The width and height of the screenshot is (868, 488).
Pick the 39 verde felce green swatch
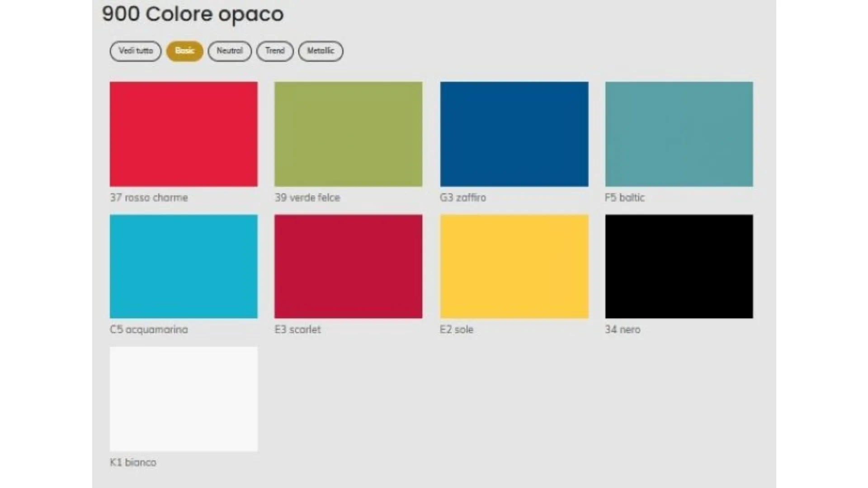[x=348, y=134]
